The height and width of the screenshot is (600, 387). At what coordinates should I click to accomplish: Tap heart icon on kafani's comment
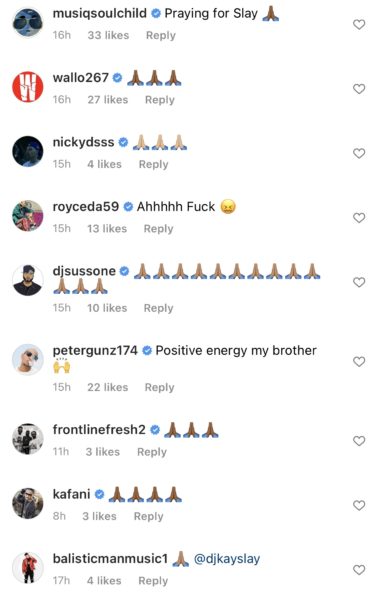click(359, 505)
